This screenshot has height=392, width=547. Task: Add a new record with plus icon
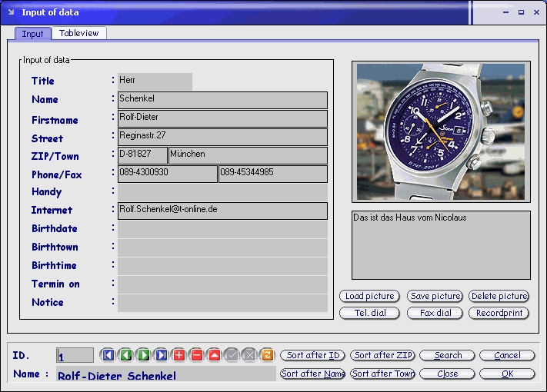click(179, 355)
